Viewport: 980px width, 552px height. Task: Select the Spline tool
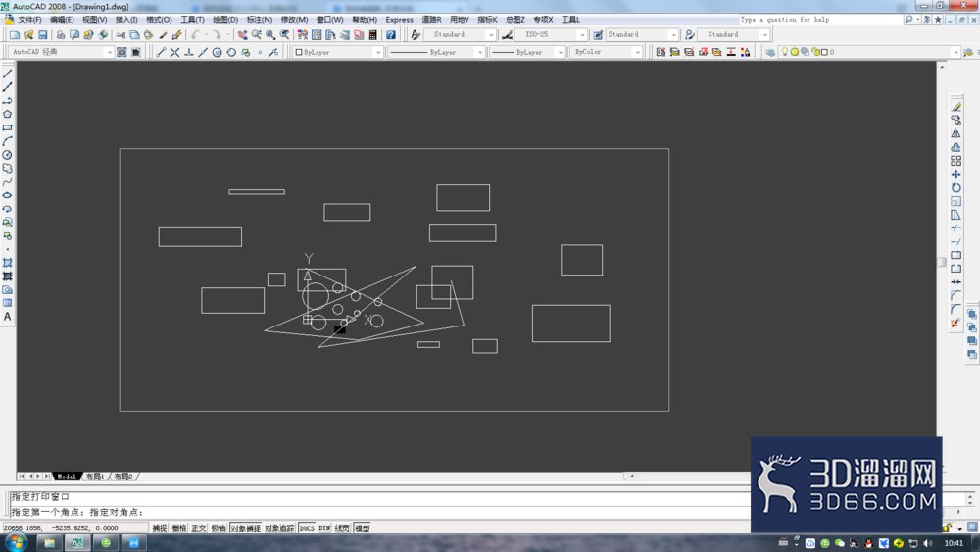8,182
